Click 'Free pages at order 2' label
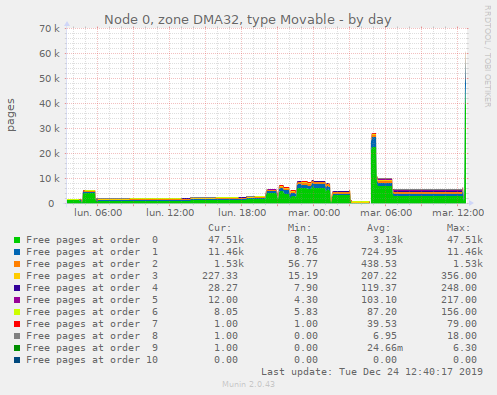 92,264
